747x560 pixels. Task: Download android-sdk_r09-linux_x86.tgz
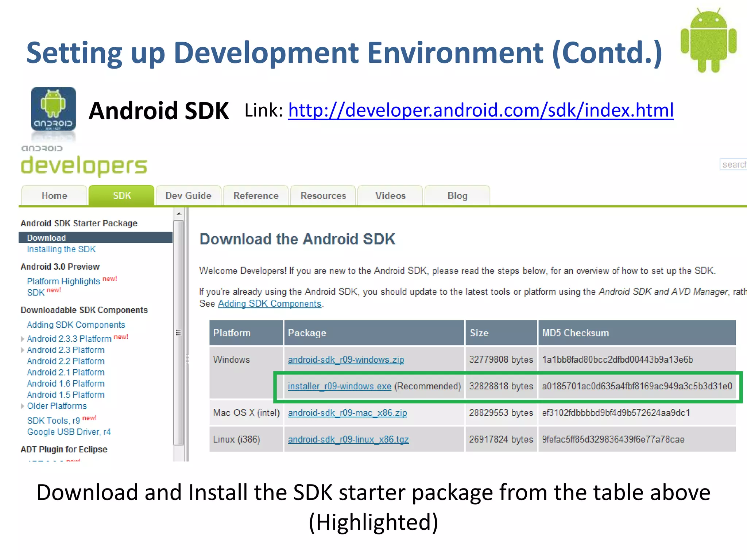[348, 440]
